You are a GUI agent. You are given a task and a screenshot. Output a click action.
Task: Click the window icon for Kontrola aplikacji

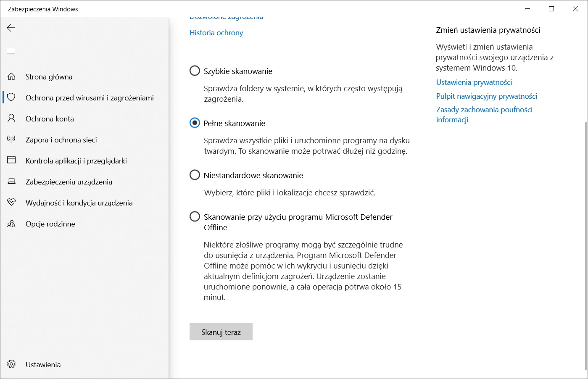(11, 161)
